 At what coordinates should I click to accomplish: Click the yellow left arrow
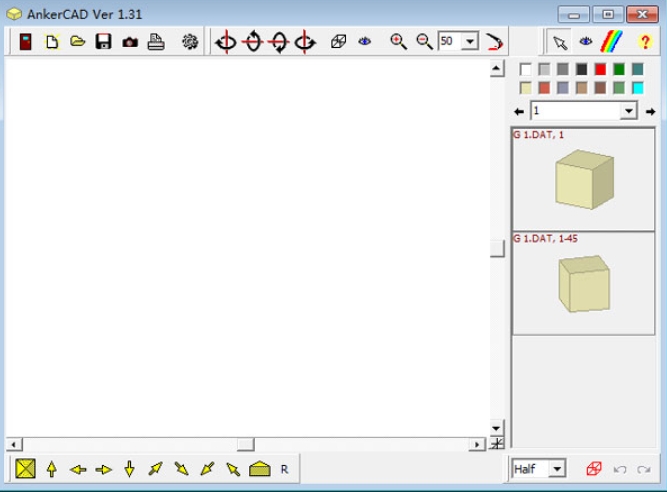(x=78, y=469)
